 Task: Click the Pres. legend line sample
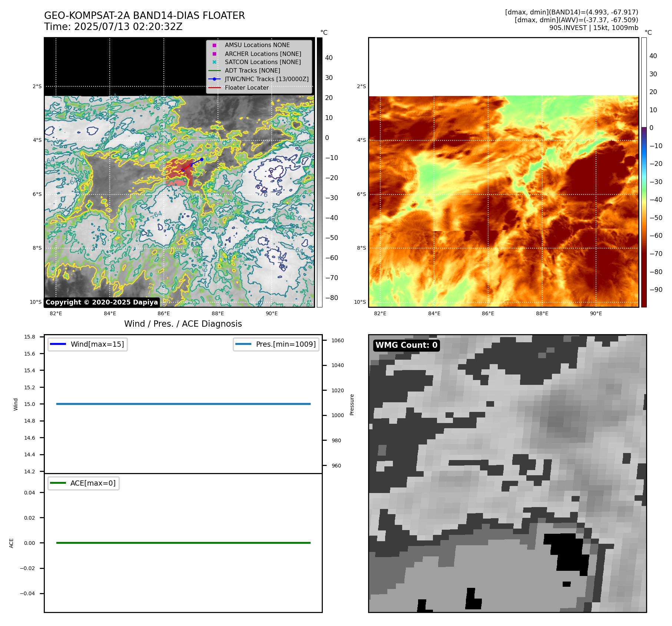pyautogui.click(x=243, y=344)
